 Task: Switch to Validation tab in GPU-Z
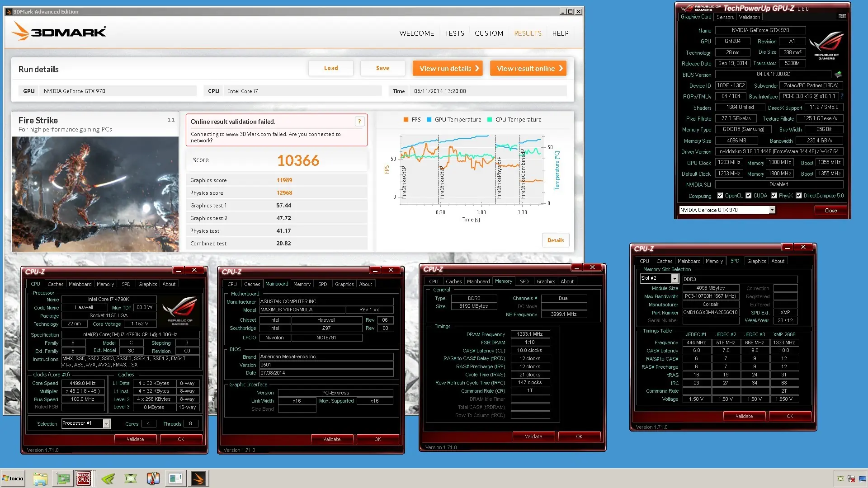point(750,17)
